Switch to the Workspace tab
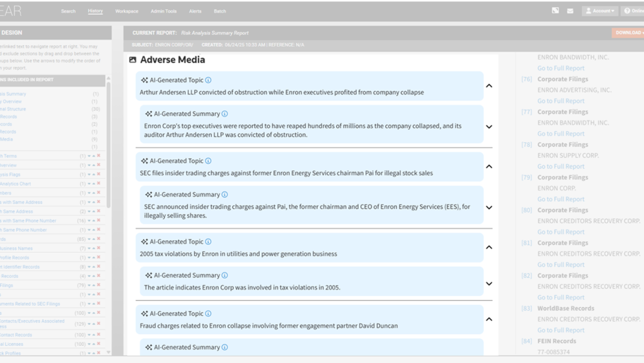644x363 pixels. click(127, 11)
